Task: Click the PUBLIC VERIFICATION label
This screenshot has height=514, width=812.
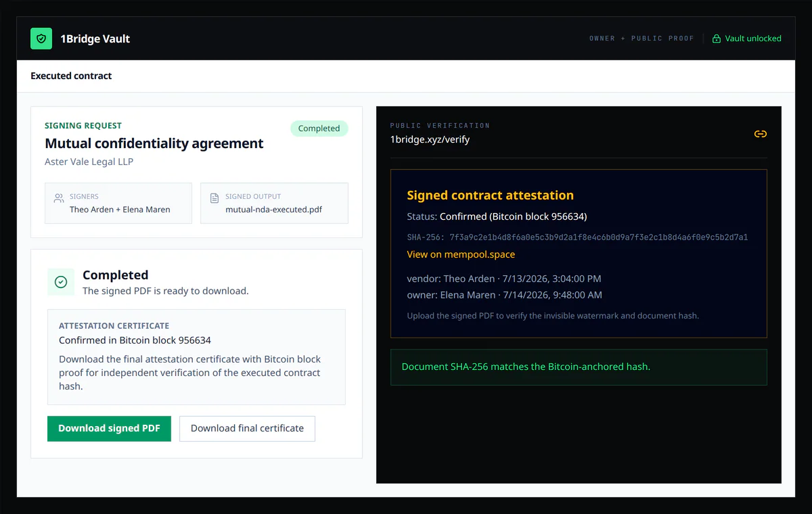Action: point(440,126)
